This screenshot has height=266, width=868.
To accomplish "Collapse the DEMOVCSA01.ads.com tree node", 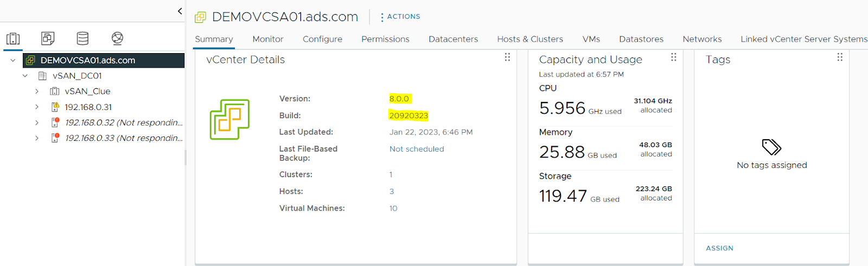I will (13, 60).
